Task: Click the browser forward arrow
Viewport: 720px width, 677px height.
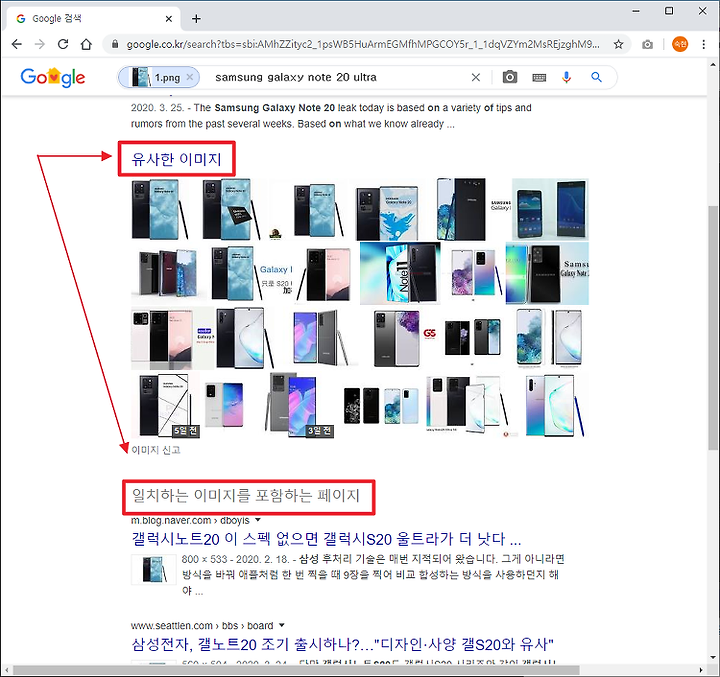Action: coord(40,44)
